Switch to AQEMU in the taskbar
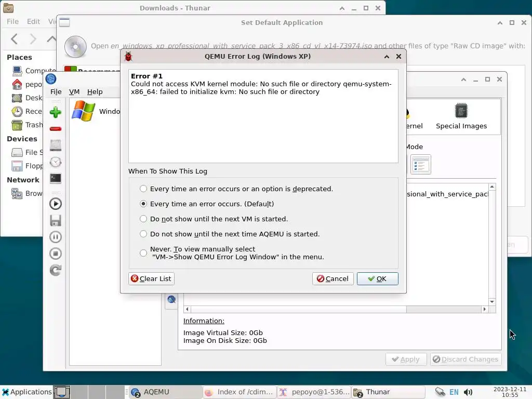Viewport: 532px width, 399px height. (x=166, y=392)
